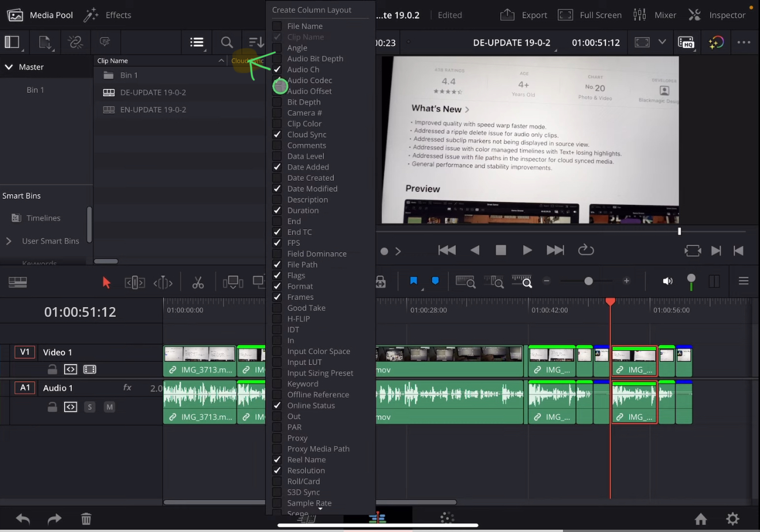Open the Media Pool panel
The height and width of the screenshot is (532, 760).
tap(40, 15)
